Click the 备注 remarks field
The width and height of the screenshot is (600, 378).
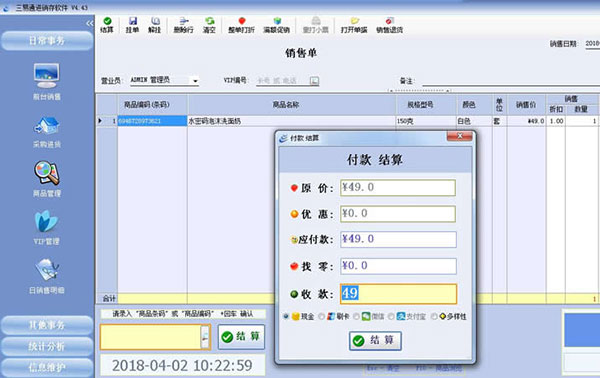click(x=510, y=81)
